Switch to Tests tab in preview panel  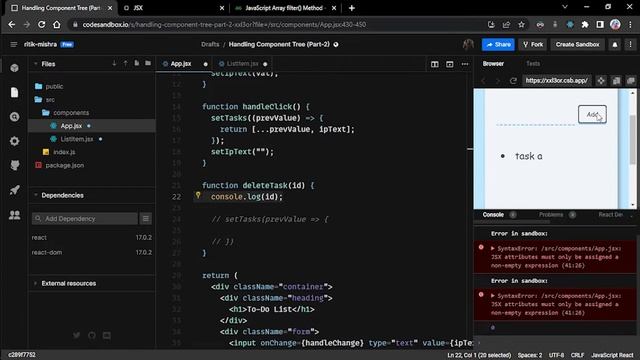pos(533,64)
